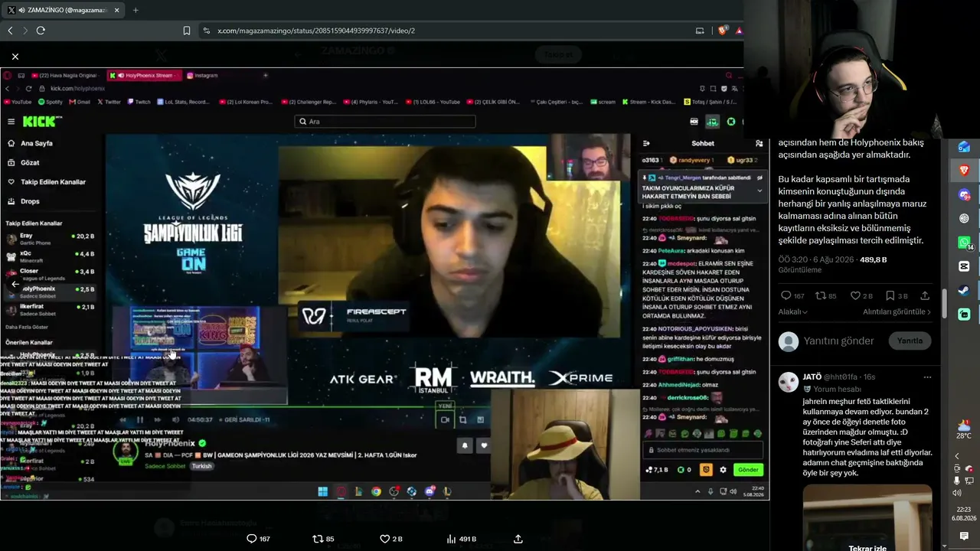Share the post from bottom bar
This screenshot has height=551, width=980.
(518, 539)
